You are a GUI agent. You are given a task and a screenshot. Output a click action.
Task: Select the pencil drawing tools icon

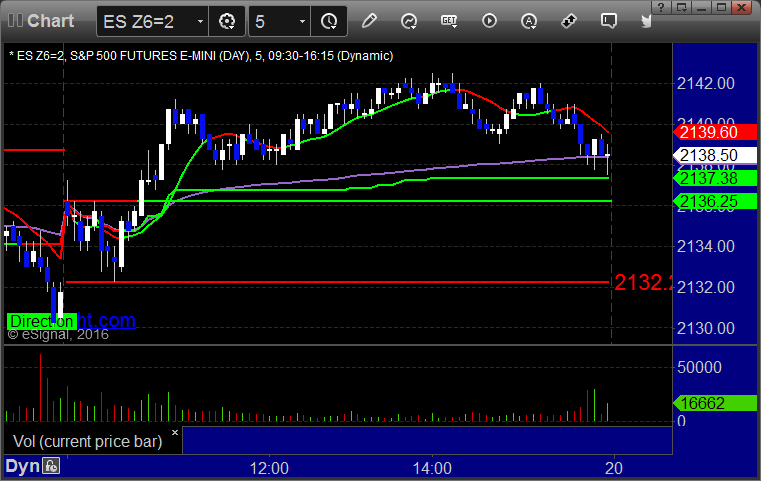tap(369, 21)
